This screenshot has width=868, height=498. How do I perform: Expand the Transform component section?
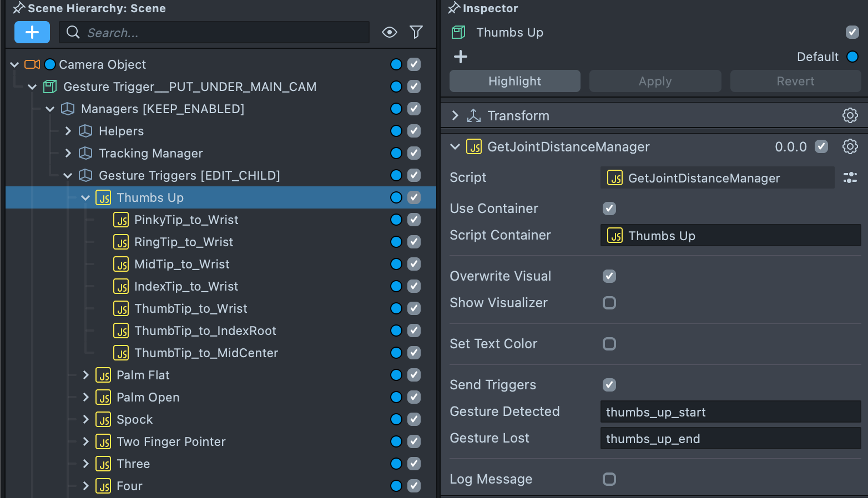455,115
